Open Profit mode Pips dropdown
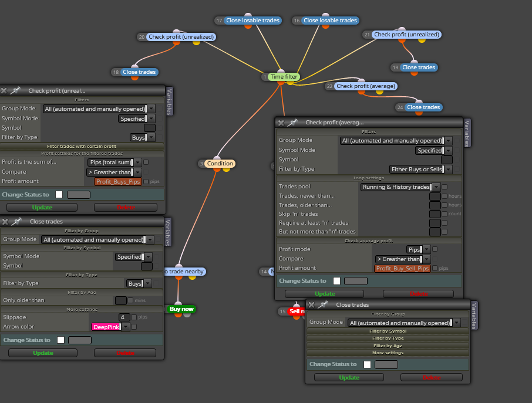Image resolution: width=532 pixels, height=403 pixels. point(427,249)
